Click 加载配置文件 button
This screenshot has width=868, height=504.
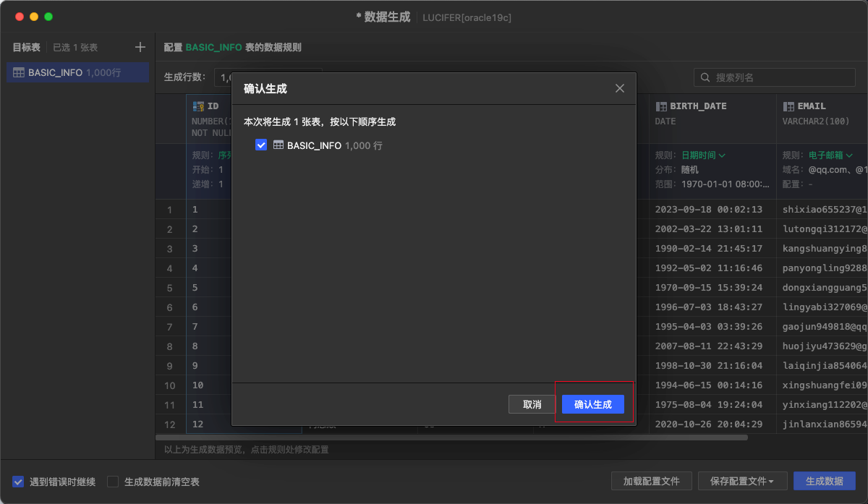[652, 481]
